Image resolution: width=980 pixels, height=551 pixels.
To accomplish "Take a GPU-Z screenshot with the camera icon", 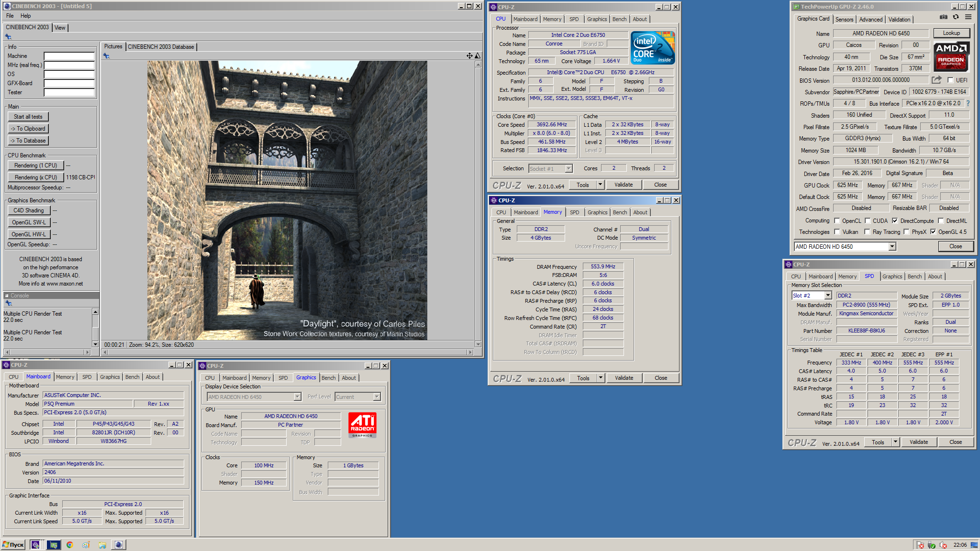I will click(943, 17).
